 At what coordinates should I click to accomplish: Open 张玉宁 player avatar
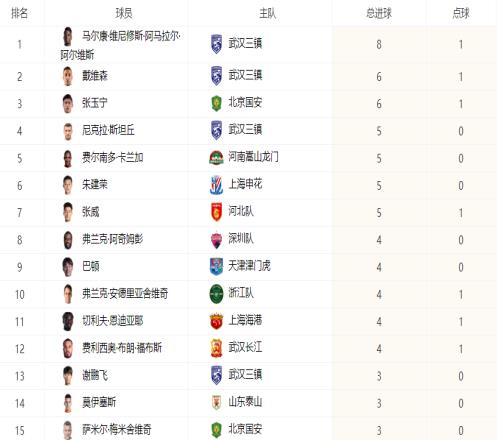[x=68, y=104]
